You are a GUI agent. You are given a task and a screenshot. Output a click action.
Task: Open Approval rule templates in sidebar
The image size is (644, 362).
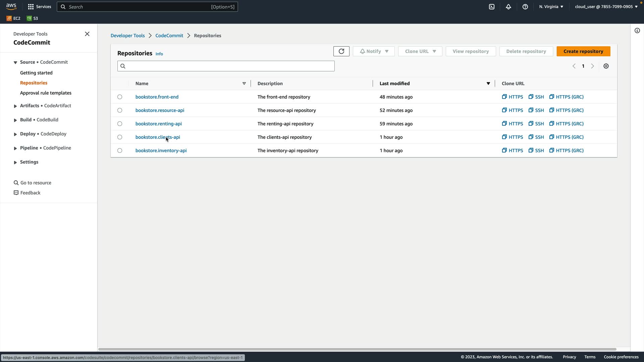tap(46, 93)
